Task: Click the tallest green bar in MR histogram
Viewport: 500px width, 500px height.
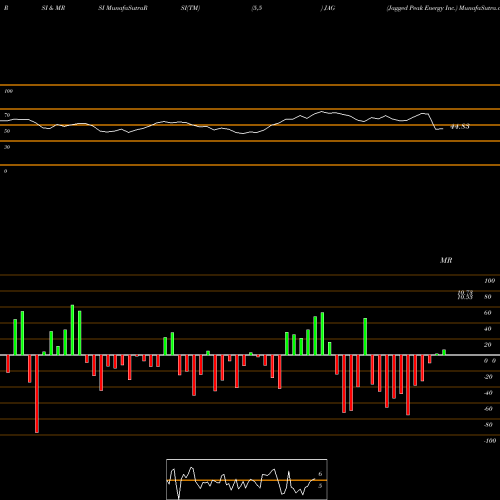Action: click(x=72, y=330)
